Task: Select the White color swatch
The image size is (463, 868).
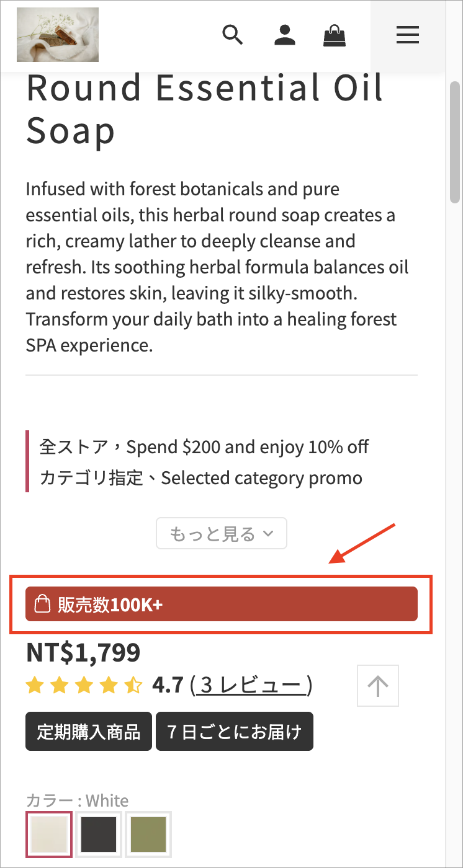Action: (49, 834)
